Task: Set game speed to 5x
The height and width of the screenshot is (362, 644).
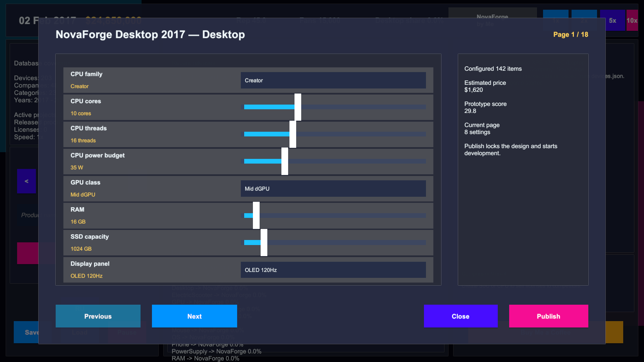Action: [612, 20]
